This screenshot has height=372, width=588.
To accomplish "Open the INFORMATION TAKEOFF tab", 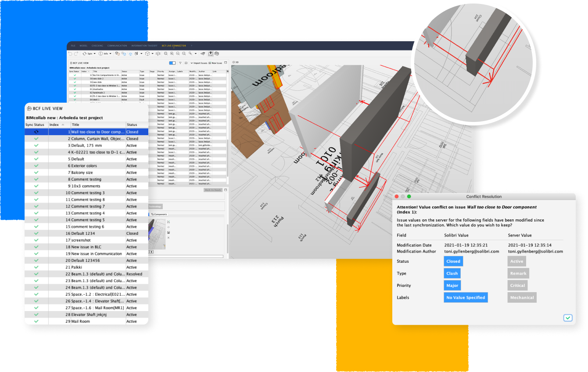I will [x=144, y=46].
